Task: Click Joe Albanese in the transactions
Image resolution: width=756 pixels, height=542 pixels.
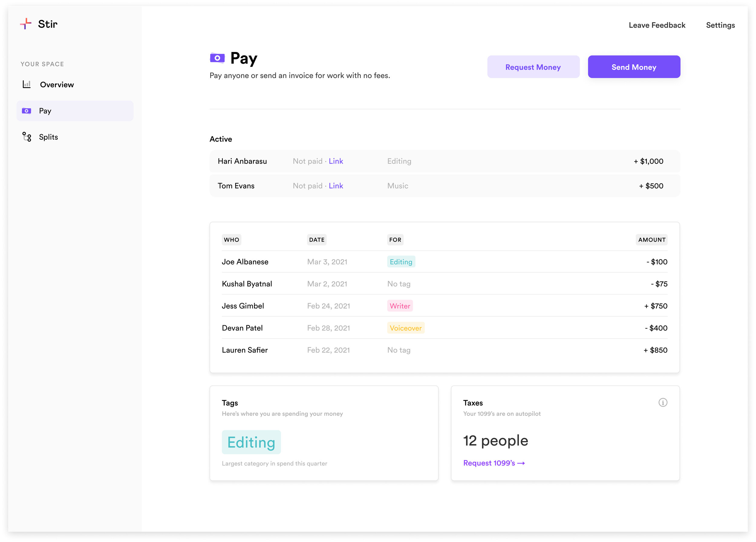Action: click(x=245, y=262)
